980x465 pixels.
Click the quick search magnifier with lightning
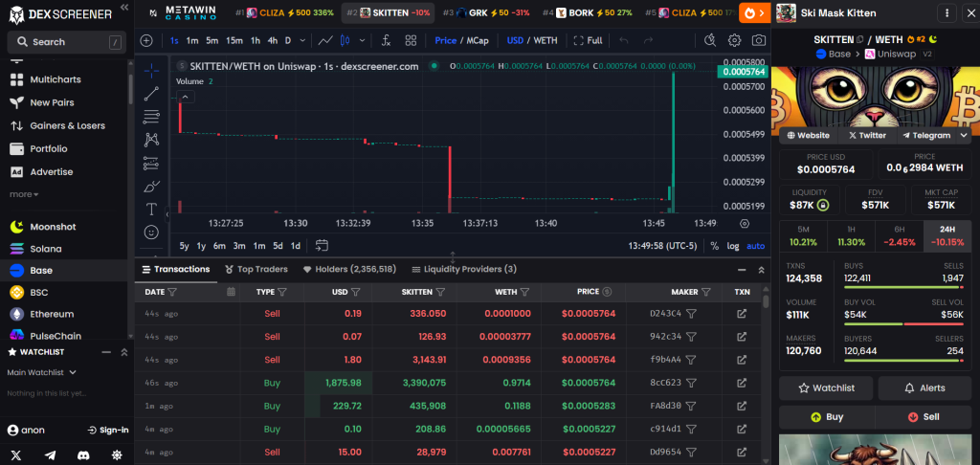pyautogui.click(x=710, y=40)
